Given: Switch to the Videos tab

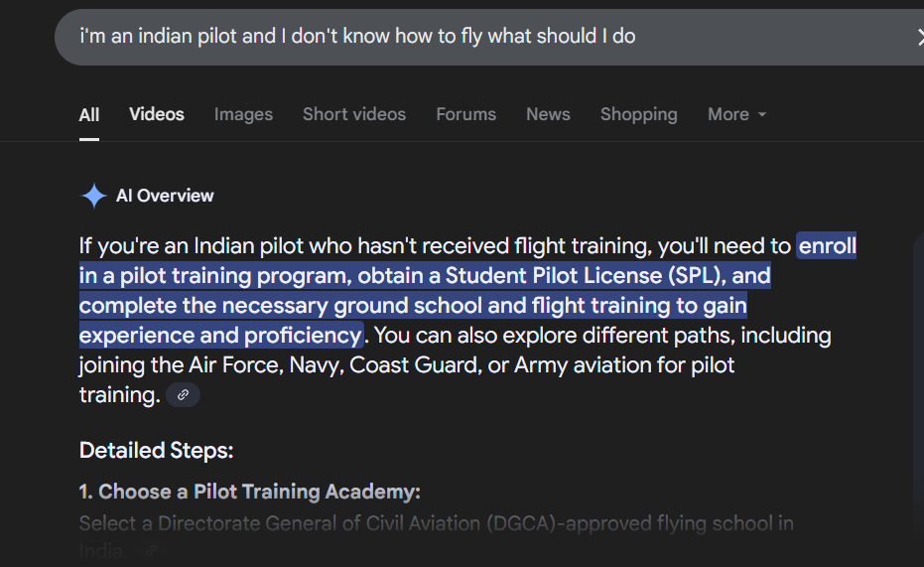Looking at the screenshot, I should click(x=157, y=114).
